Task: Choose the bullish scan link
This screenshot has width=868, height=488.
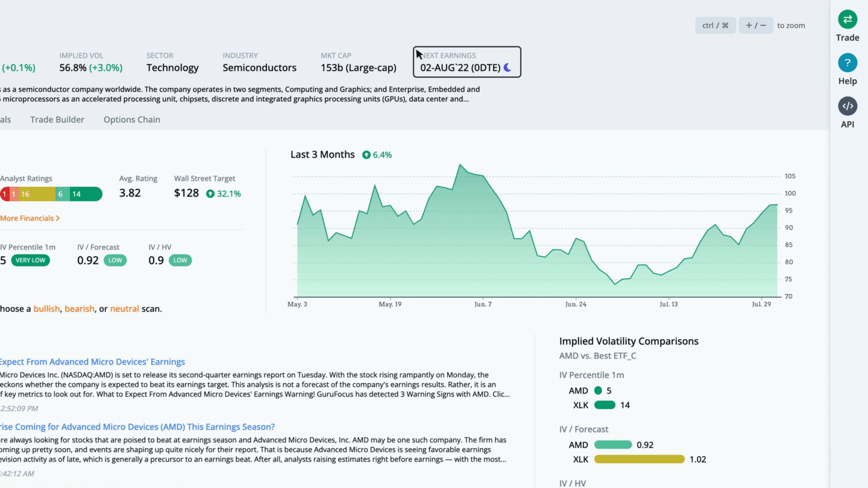Action: click(46, 308)
